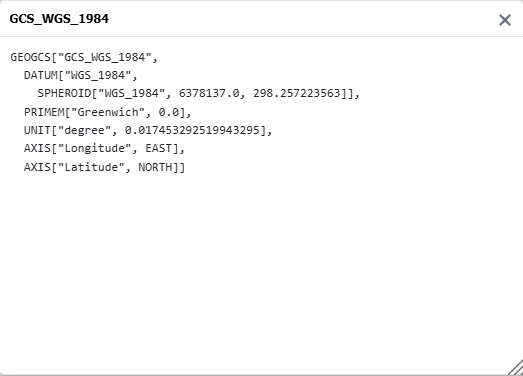This screenshot has height=376, width=523.
Task: Click the "WGS_1984" spheroid name
Action: tap(131, 93)
